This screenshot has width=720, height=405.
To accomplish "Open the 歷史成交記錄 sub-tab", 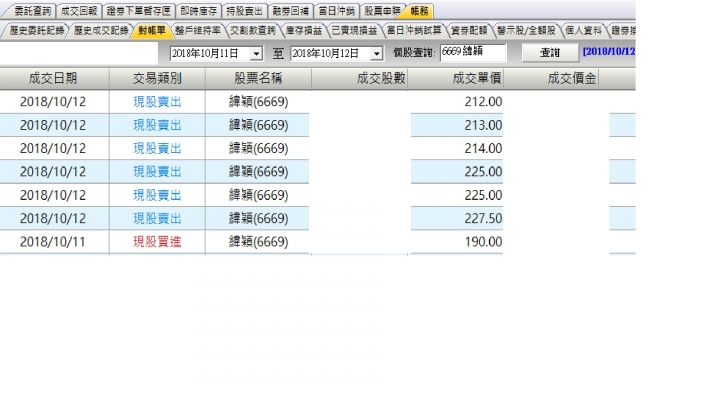I will tap(101, 31).
